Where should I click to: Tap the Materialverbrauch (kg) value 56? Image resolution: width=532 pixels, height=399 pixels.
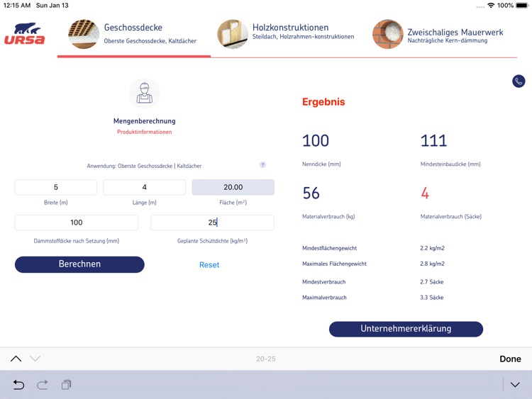[311, 193]
